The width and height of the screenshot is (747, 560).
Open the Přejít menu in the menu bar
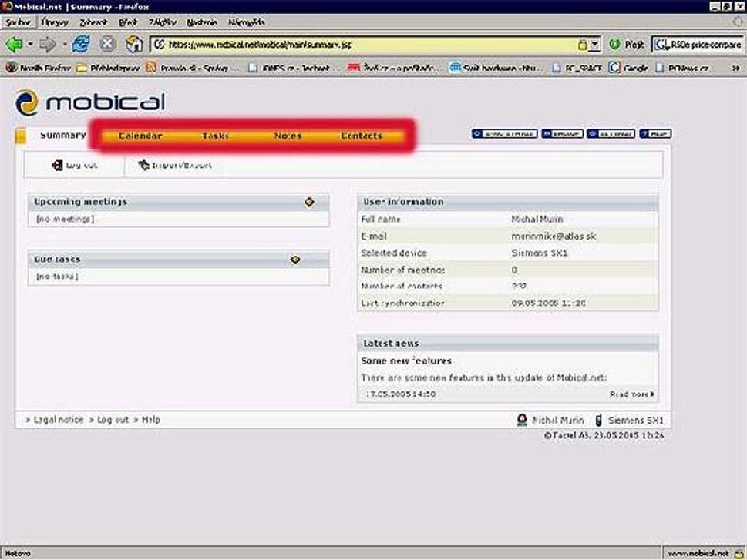[x=128, y=22]
